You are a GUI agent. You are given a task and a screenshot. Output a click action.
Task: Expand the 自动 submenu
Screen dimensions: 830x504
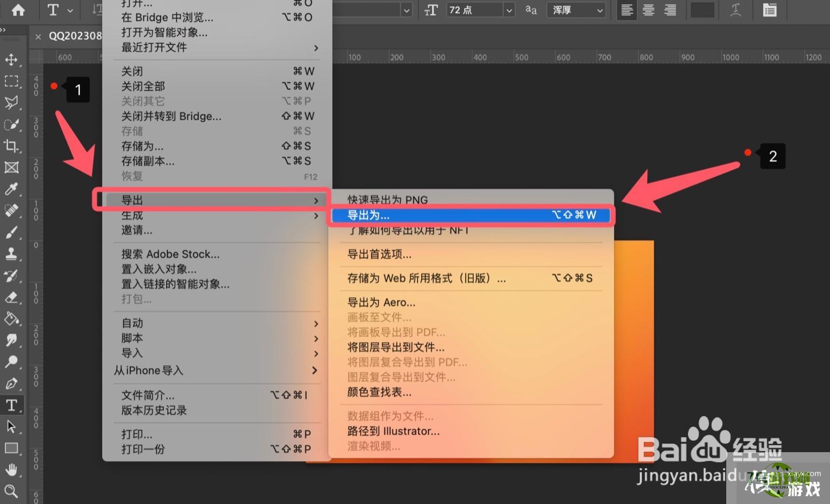pyautogui.click(x=217, y=323)
